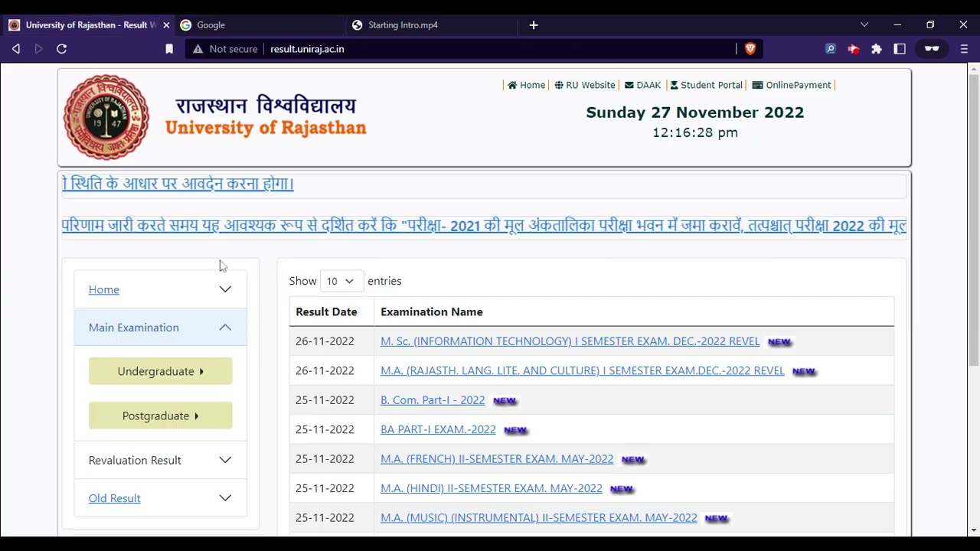980x551 pixels.
Task: Close the University of Rajasthan Result tab
Action: pyautogui.click(x=166, y=25)
